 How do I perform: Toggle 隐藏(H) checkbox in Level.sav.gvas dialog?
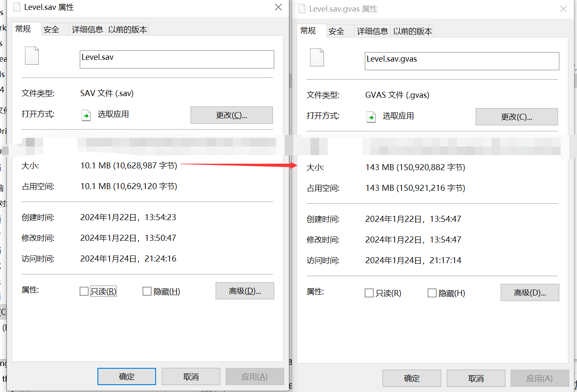[432, 293]
